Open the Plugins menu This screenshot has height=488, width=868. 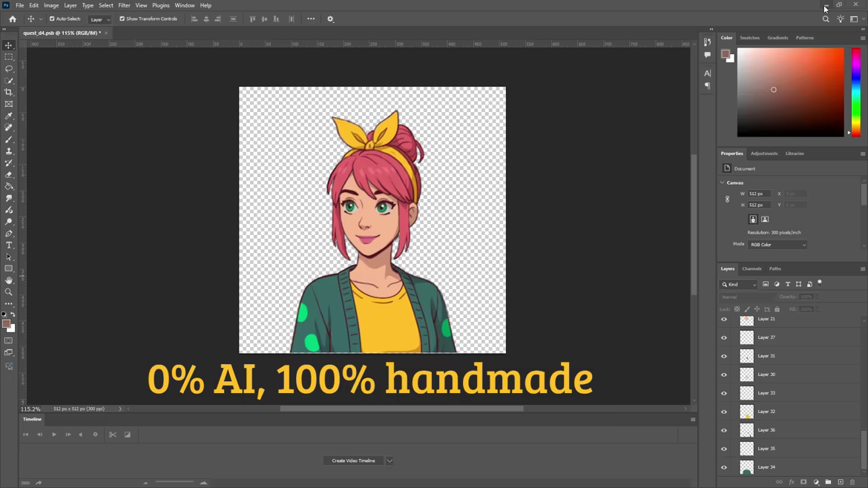[x=160, y=5]
